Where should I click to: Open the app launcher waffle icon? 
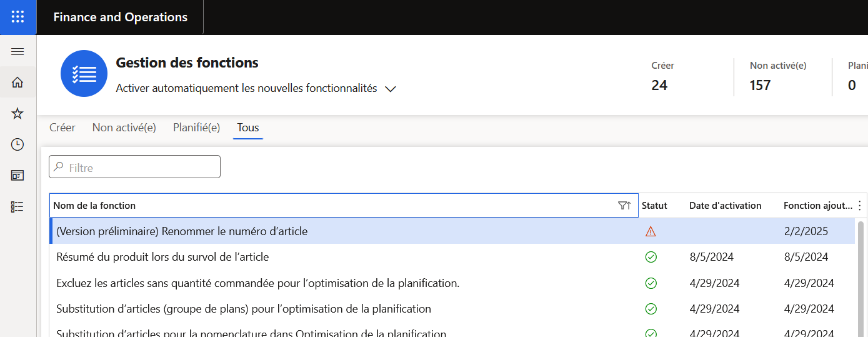18,17
